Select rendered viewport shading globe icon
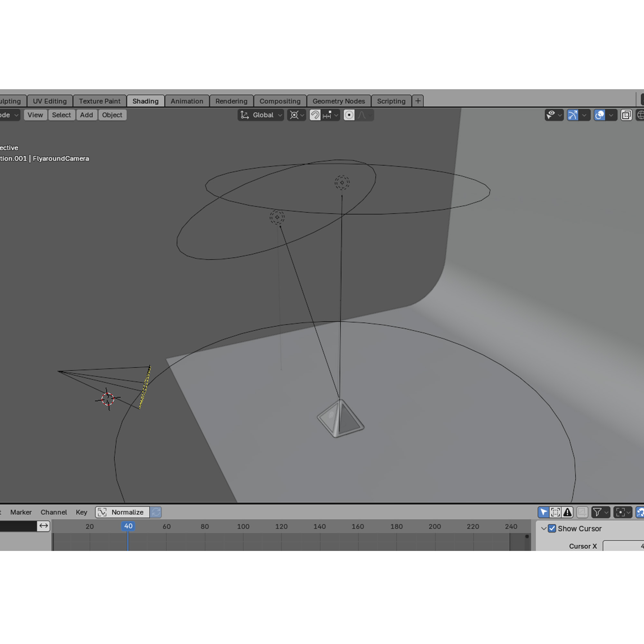 click(641, 115)
